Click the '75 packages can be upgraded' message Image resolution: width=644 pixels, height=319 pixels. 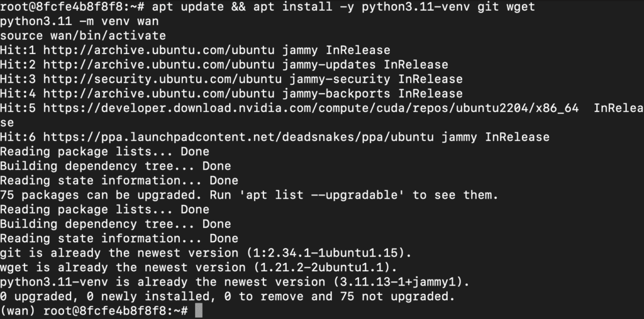pyautogui.click(x=249, y=195)
